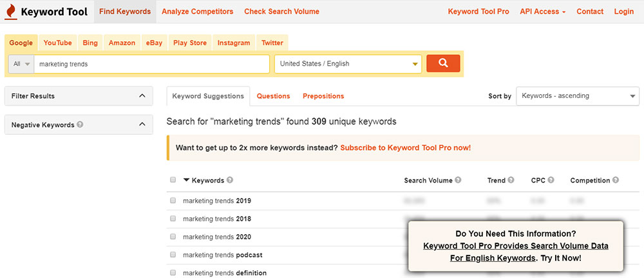644x278 pixels.
Task: Click the Trend column header
Action: click(496, 180)
